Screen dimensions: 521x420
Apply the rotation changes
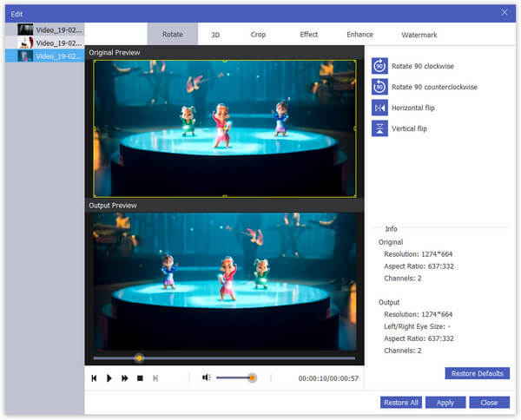[445, 403]
